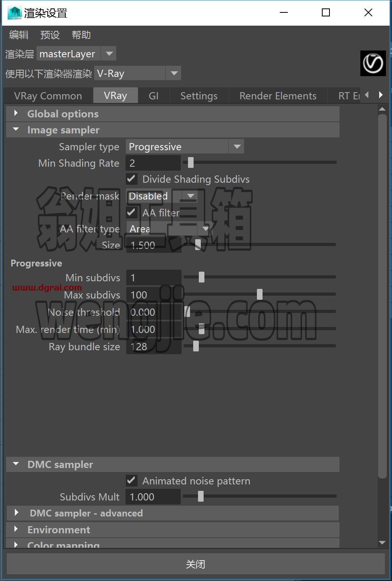Switch to the VRay Common tab
This screenshot has width=392, height=581.
pos(48,96)
